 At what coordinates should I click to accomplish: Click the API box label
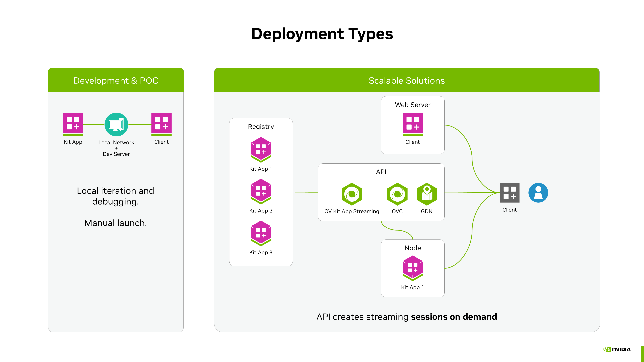(381, 172)
